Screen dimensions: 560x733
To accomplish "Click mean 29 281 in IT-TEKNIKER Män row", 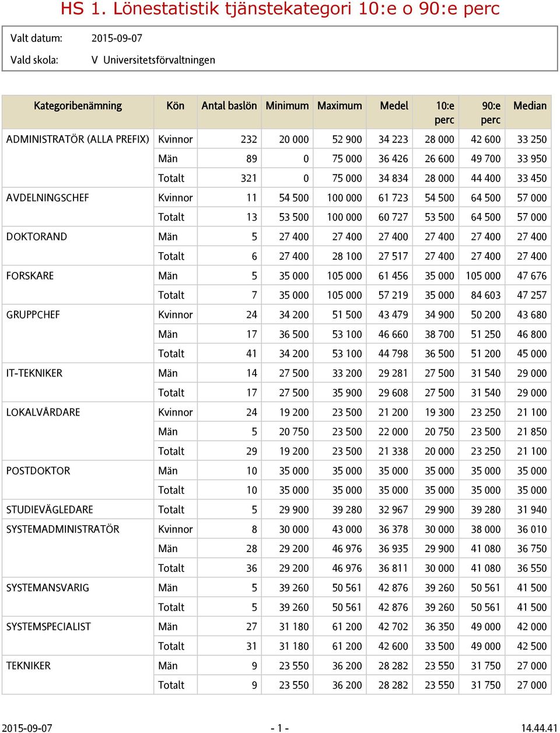I will coord(393,373).
